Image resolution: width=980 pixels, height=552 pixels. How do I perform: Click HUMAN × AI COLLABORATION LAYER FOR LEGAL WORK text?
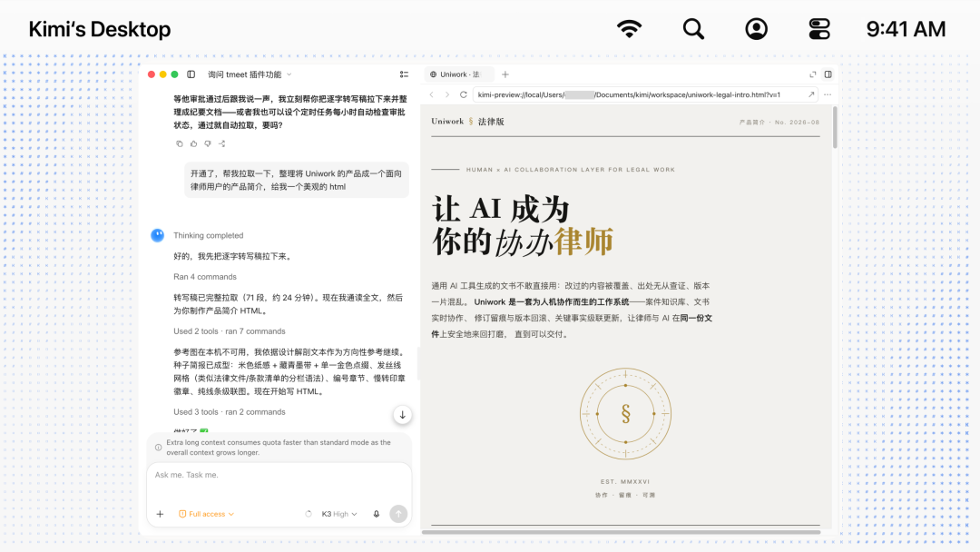(x=571, y=170)
